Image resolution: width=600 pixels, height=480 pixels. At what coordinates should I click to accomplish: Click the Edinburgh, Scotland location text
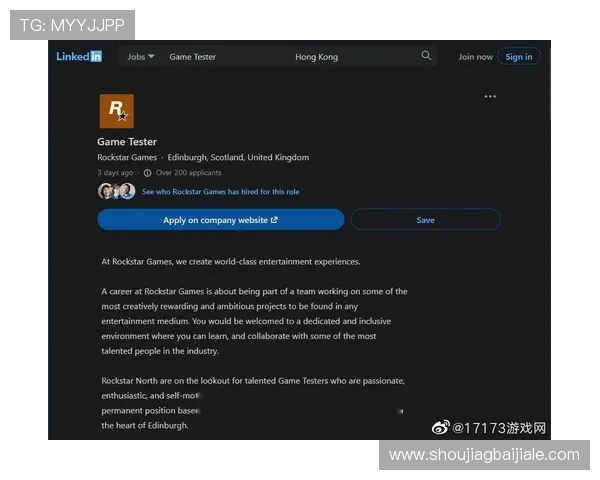(238, 158)
